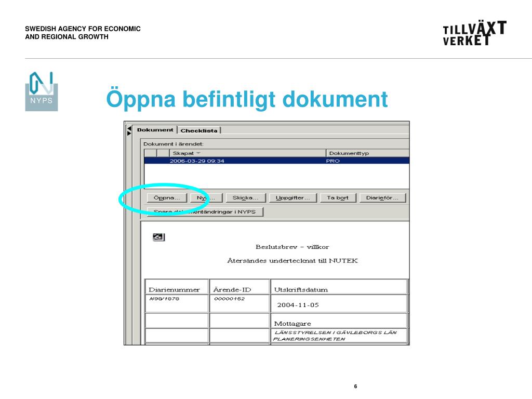
Task: Select the Dokument tab
Action: (x=155, y=130)
